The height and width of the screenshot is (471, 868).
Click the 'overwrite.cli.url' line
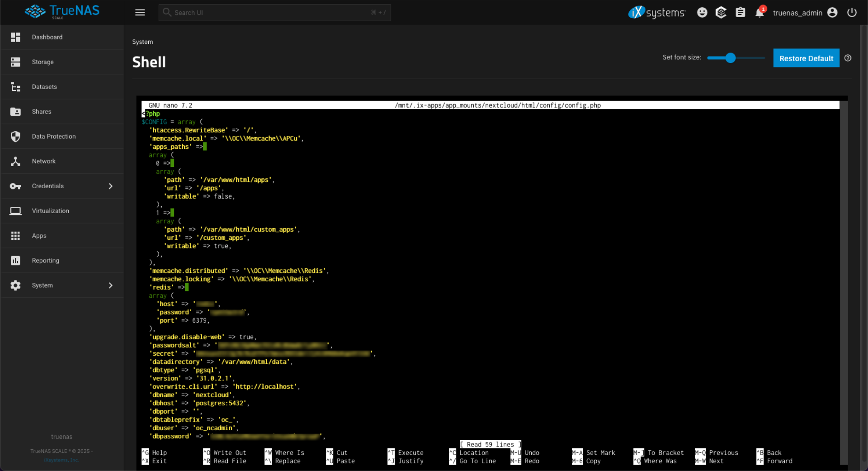click(x=224, y=387)
